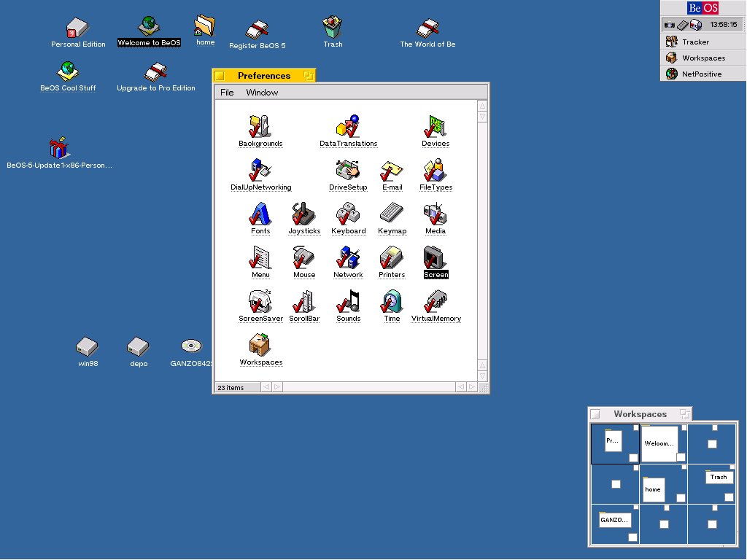Click the Tracker entry in Deskbar

tap(694, 42)
